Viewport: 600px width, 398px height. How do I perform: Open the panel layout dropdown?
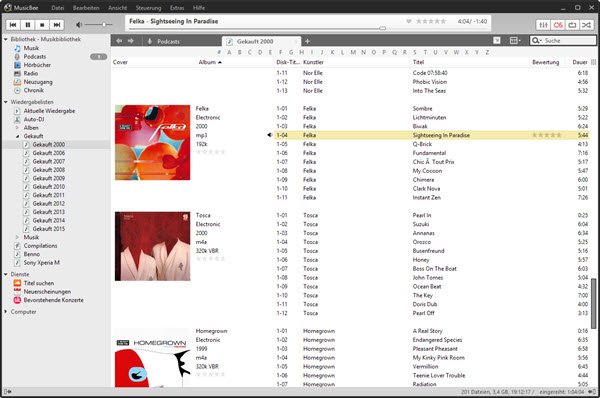pyautogui.click(x=515, y=41)
